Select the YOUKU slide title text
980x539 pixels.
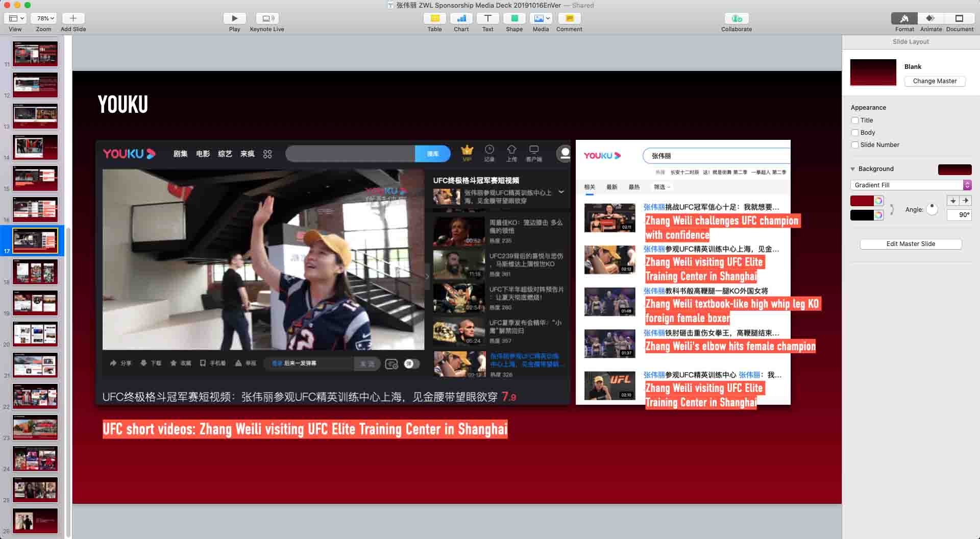pyautogui.click(x=123, y=105)
